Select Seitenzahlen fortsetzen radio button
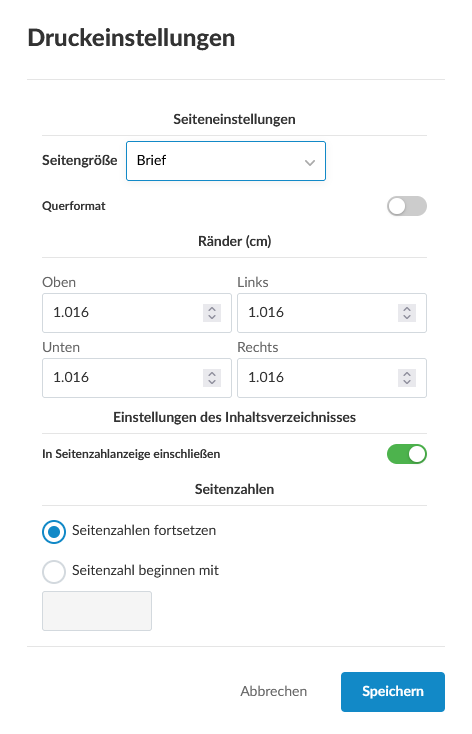Viewport: 472px width, 734px height. tap(54, 532)
